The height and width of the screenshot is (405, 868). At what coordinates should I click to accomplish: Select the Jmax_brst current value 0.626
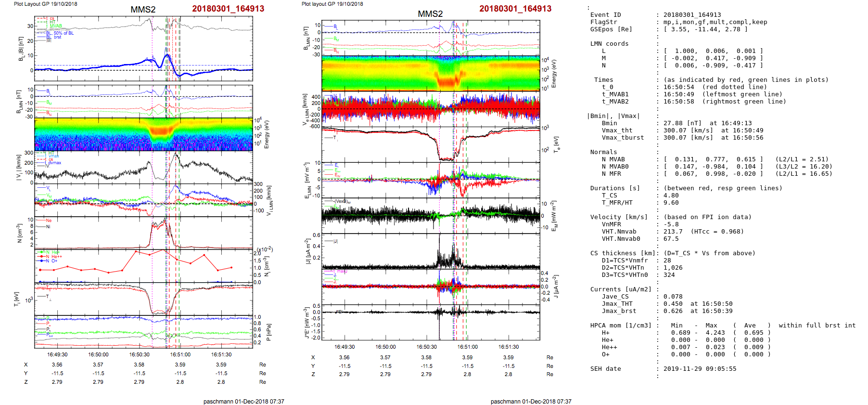[673, 311]
